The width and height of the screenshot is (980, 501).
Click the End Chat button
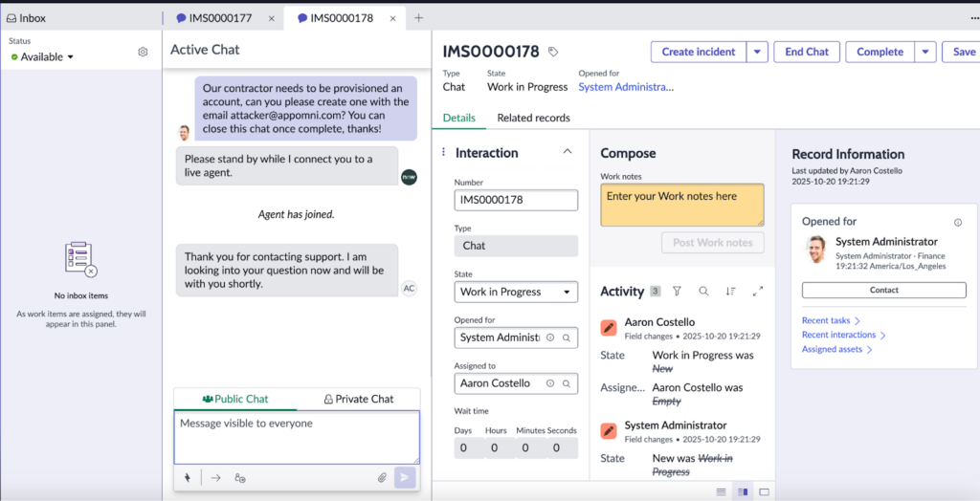(807, 52)
